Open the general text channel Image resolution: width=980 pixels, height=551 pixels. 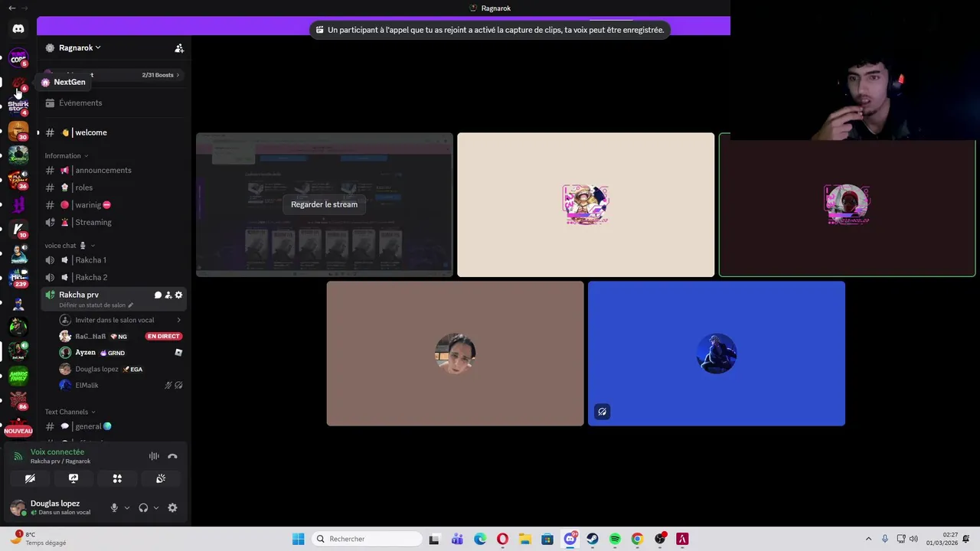(113, 426)
